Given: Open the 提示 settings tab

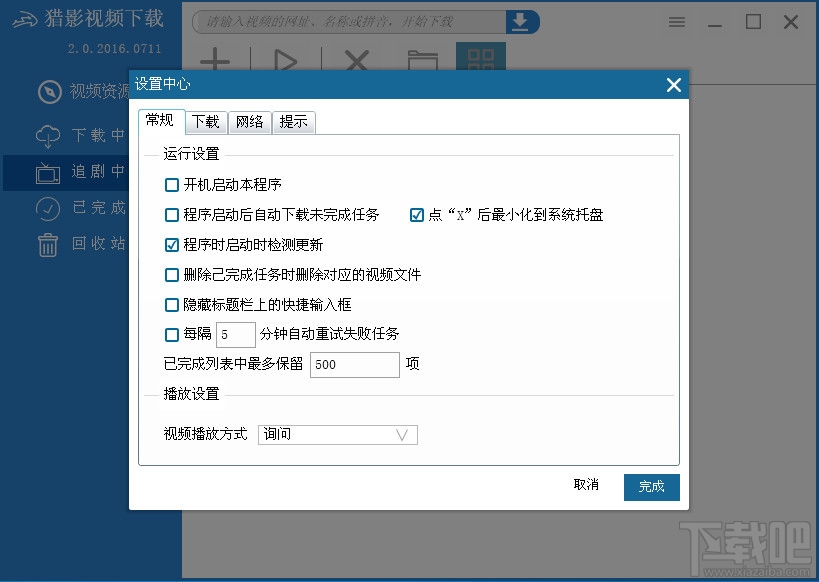Looking at the screenshot, I should click(x=293, y=122).
